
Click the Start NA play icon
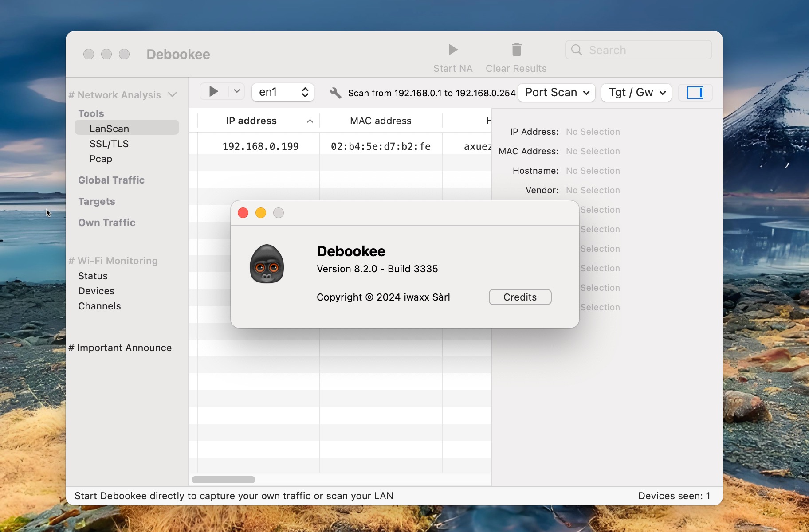point(453,50)
